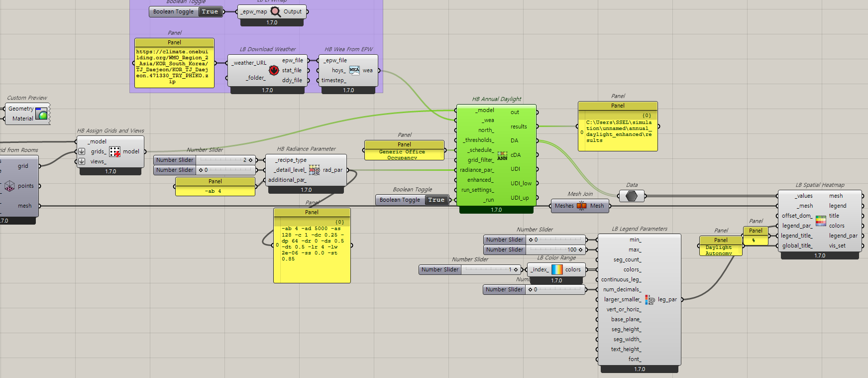The image size is (868, 378).
Task: Click the timestep_ input label
Action: [x=333, y=81]
